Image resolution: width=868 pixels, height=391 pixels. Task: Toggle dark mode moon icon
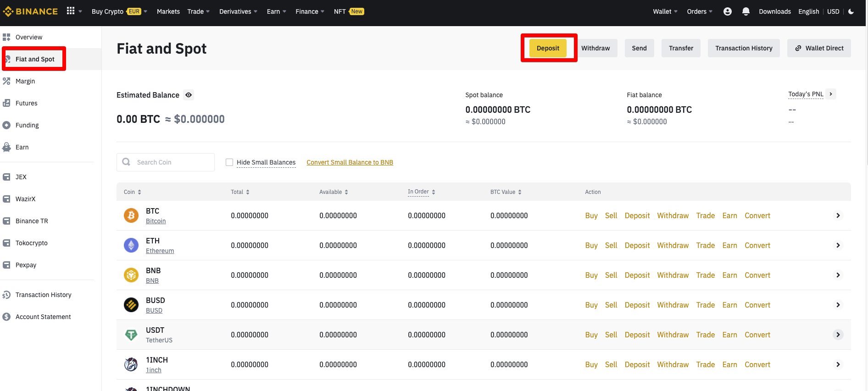click(851, 11)
